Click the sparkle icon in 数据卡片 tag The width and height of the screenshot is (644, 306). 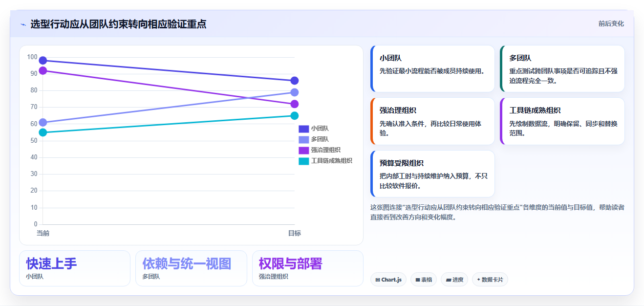pos(478,280)
